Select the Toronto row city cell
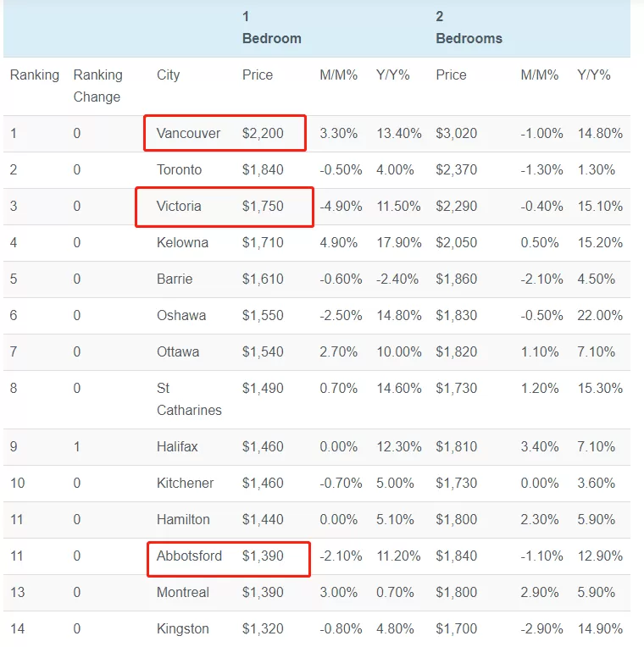 coord(179,169)
